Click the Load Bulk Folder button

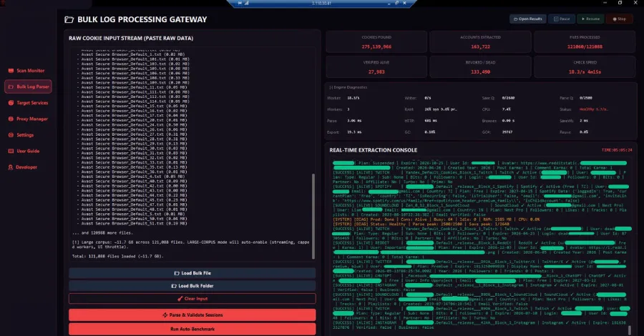(192, 286)
